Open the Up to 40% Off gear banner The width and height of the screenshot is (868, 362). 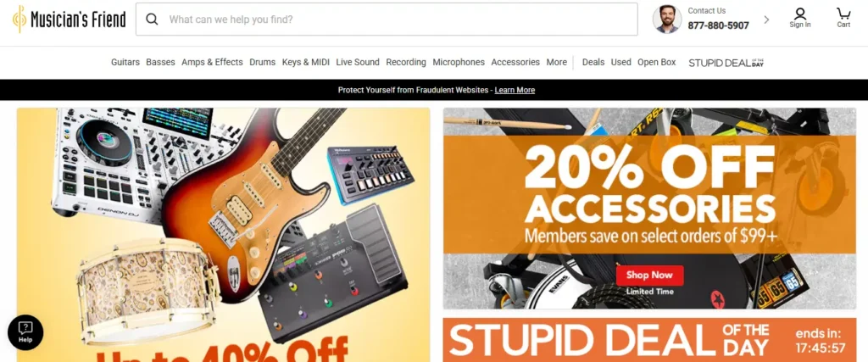[223, 235]
